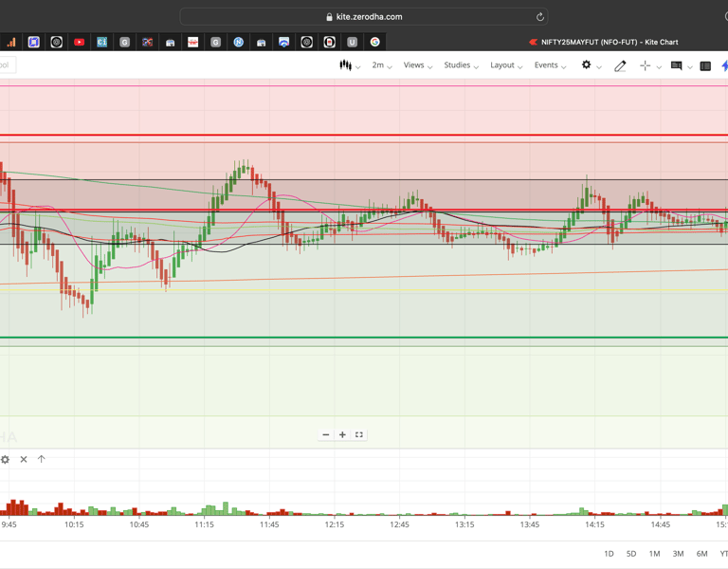Open the red and white logo tab

[192, 43]
